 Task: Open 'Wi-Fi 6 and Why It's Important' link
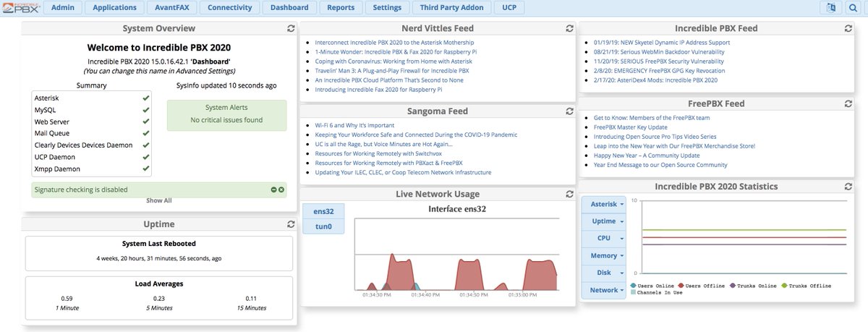click(354, 125)
